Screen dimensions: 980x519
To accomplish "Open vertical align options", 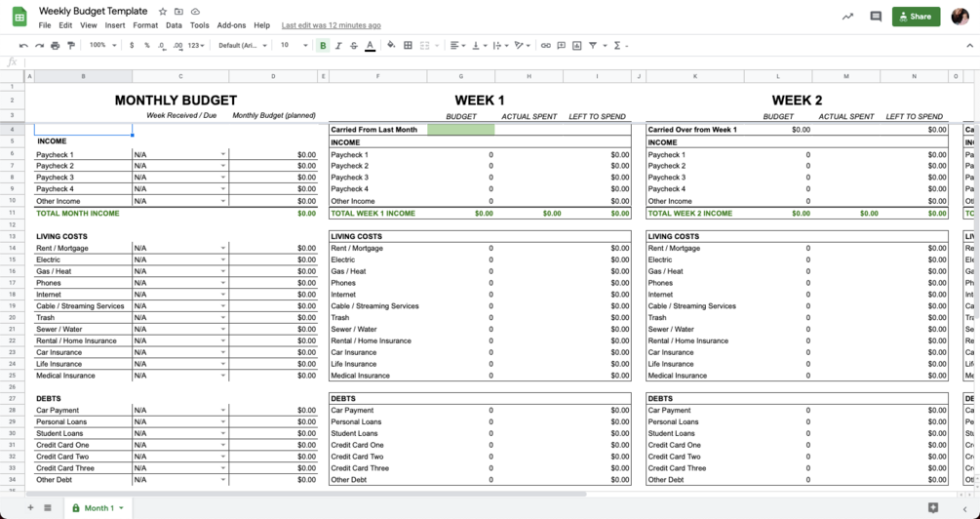I will point(478,46).
